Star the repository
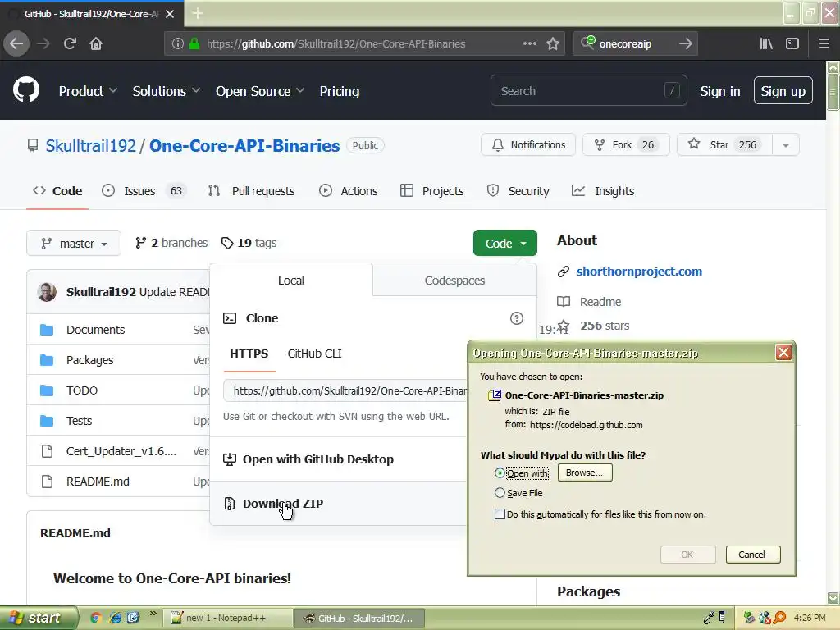 (x=724, y=144)
